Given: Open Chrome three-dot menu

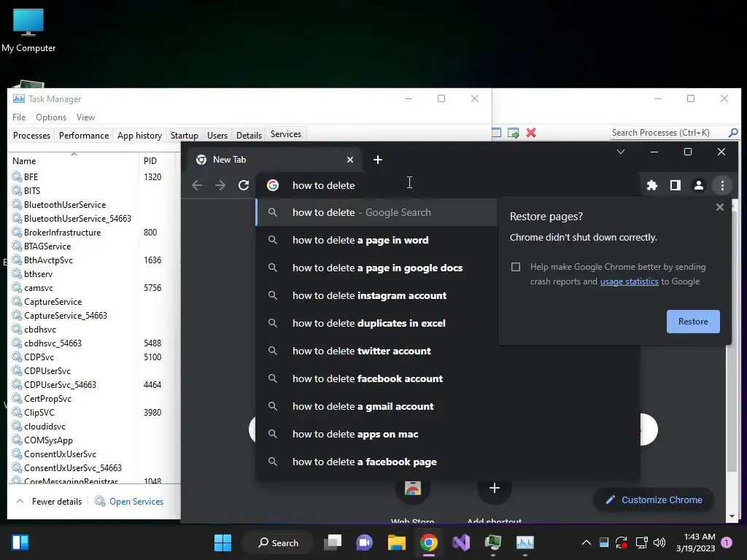Looking at the screenshot, I should (722, 185).
